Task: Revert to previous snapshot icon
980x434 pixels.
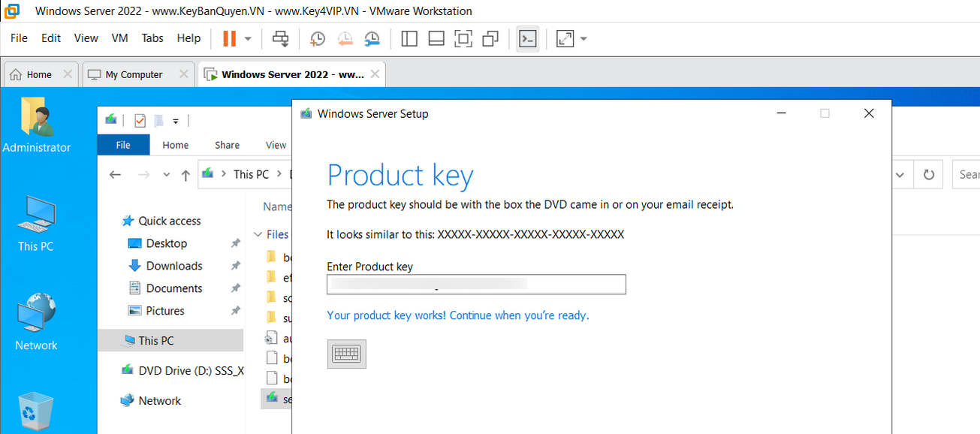Action: [x=345, y=38]
